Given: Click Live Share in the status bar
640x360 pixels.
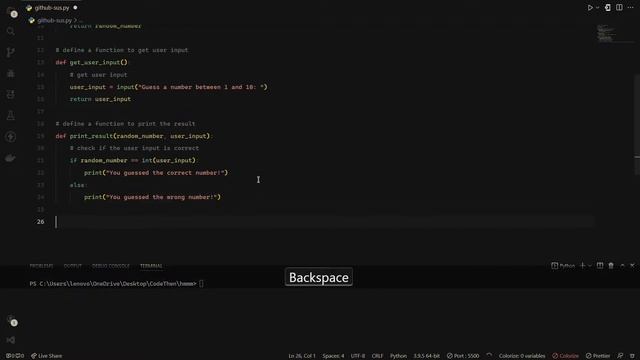Looking at the screenshot, I should [x=47, y=356].
